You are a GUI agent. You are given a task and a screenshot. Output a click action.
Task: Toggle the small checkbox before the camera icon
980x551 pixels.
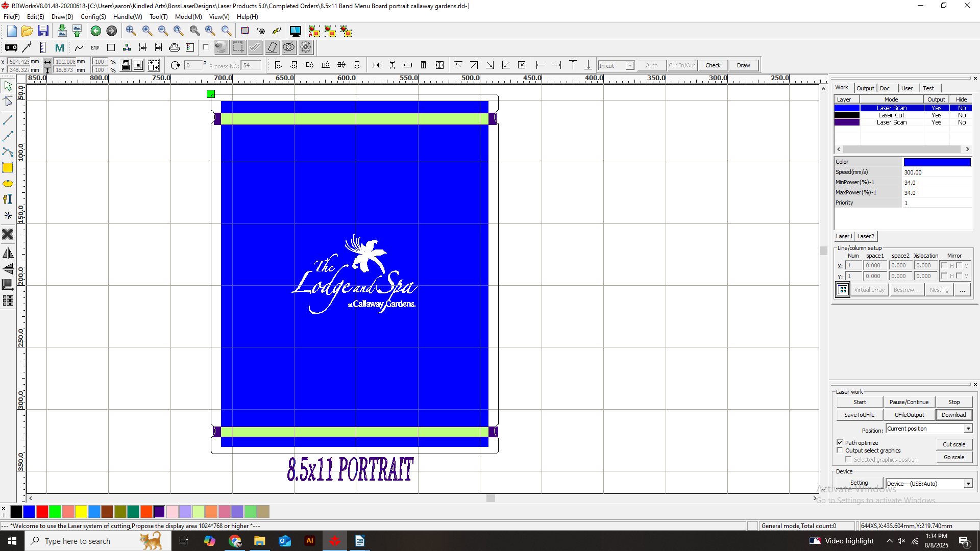click(x=206, y=47)
